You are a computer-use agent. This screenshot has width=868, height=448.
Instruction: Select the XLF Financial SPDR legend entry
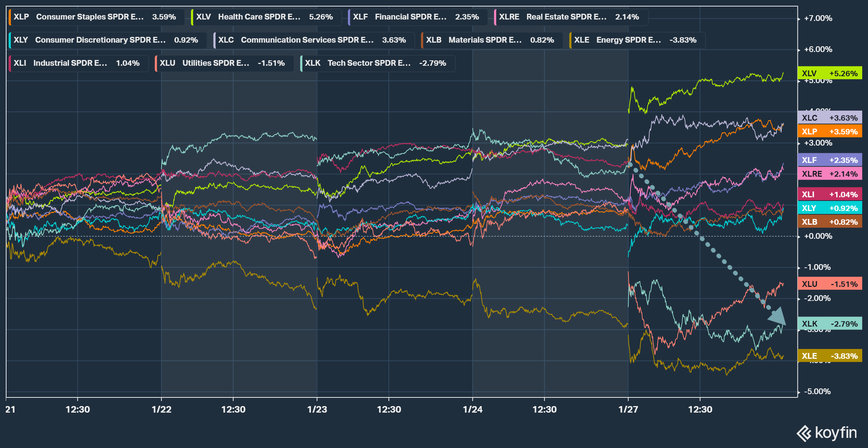click(x=417, y=17)
